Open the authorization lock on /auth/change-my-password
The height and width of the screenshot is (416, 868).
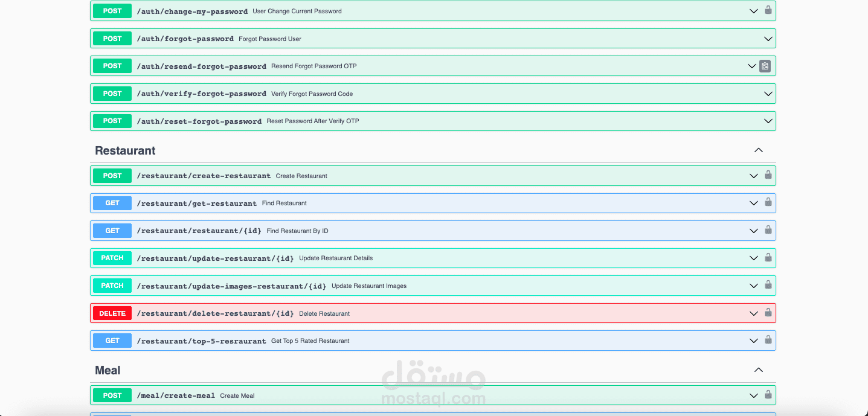pos(768,10)
